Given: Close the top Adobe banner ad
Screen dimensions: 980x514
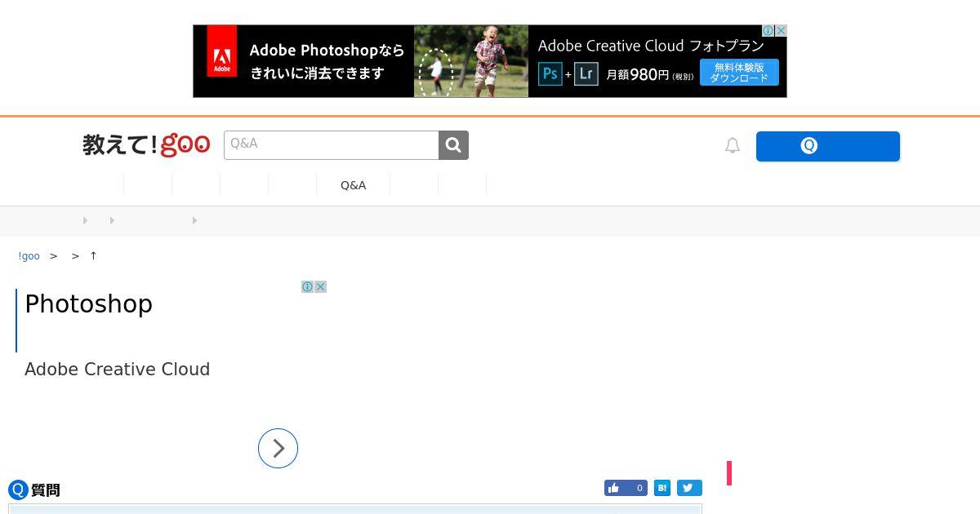Looking at the screenshot, I should click(781, 30).
